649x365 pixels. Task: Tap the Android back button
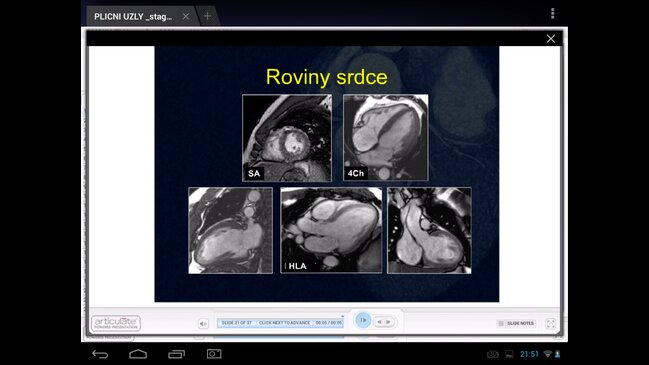coord(100,354)
